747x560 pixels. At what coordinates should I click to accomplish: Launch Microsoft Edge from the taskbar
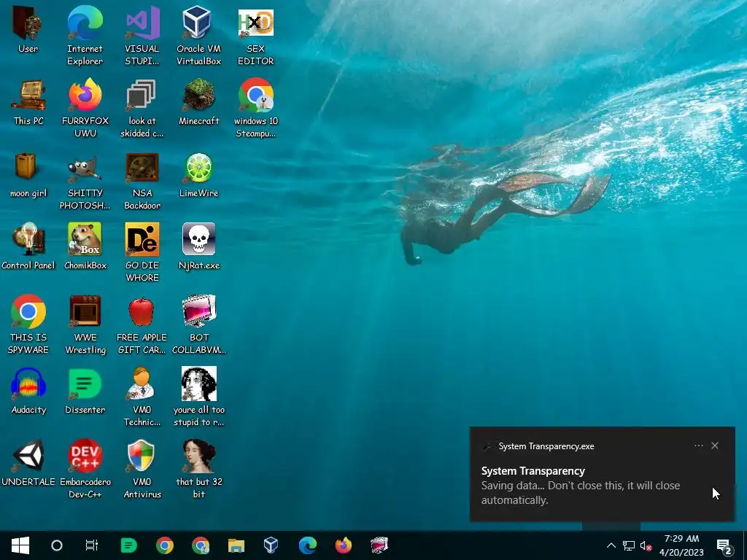307,545
